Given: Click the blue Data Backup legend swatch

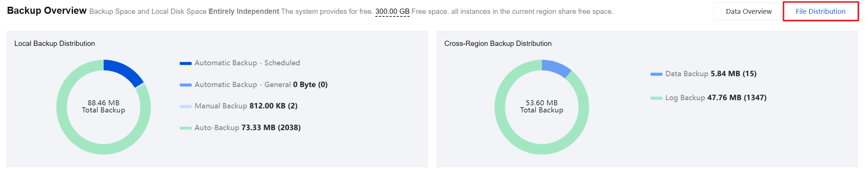Looking at the screenshot, I should pyautogui.click(x=656, y=74).
